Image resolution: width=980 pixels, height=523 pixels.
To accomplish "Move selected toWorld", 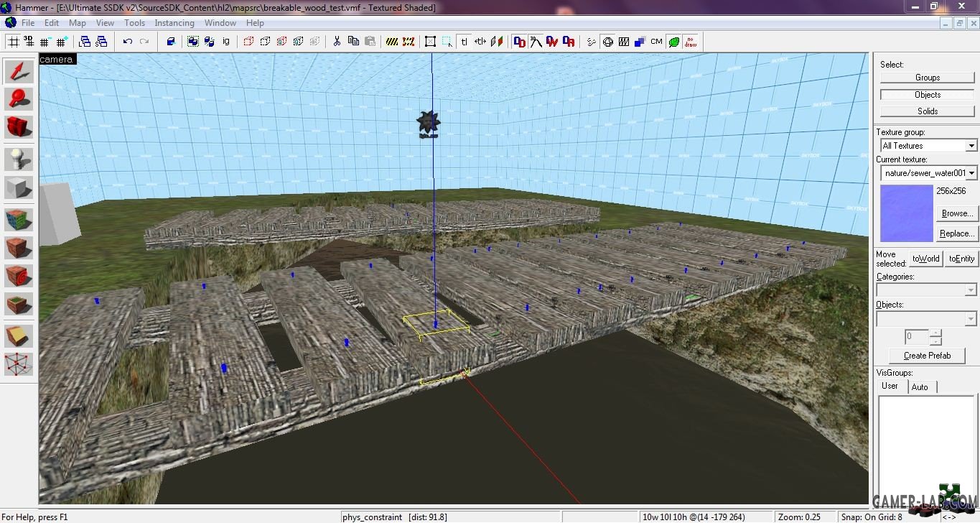I will [925, 259].
